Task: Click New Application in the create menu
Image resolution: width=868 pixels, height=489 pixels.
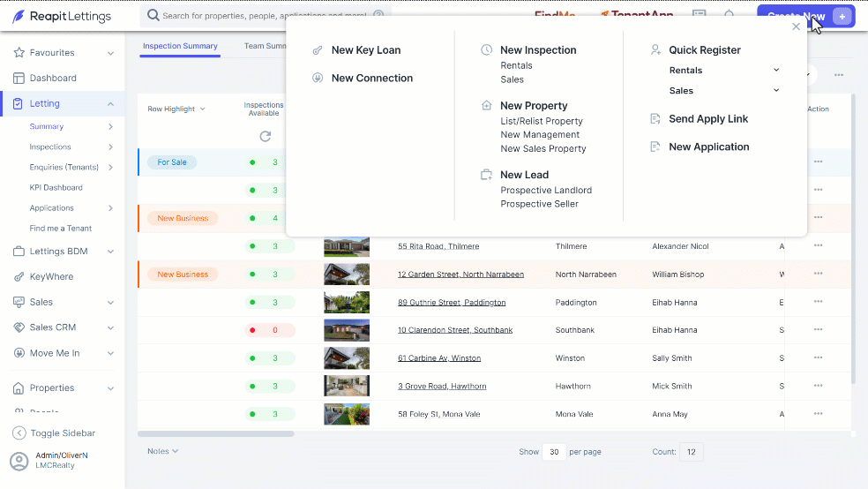Action: pyautogui.click(x=708, y=147)
